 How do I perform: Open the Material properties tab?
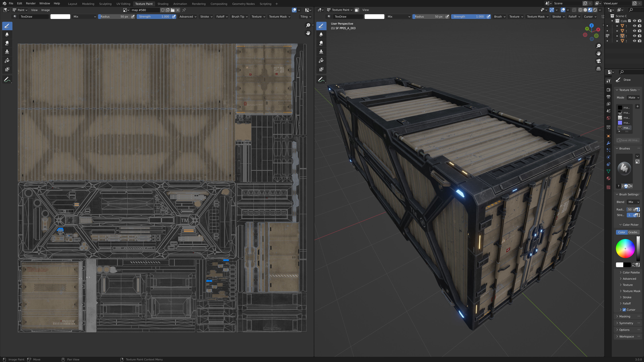(608, 178)
